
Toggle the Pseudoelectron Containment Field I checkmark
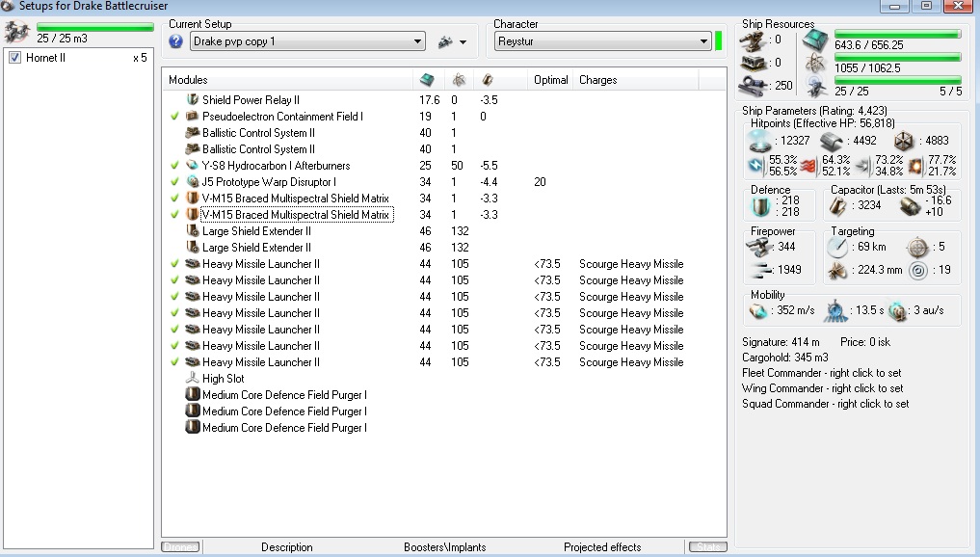point(175,117)
